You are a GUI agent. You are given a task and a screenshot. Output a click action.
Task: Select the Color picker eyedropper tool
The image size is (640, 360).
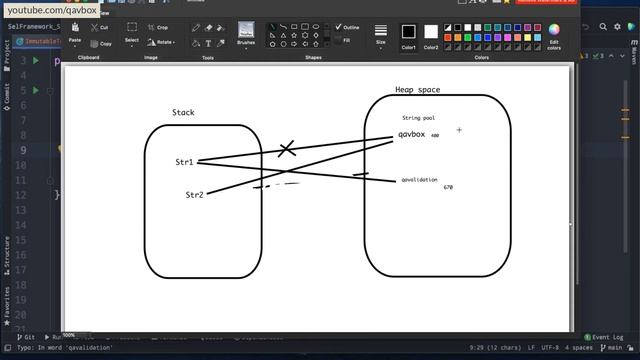(221, 43)
